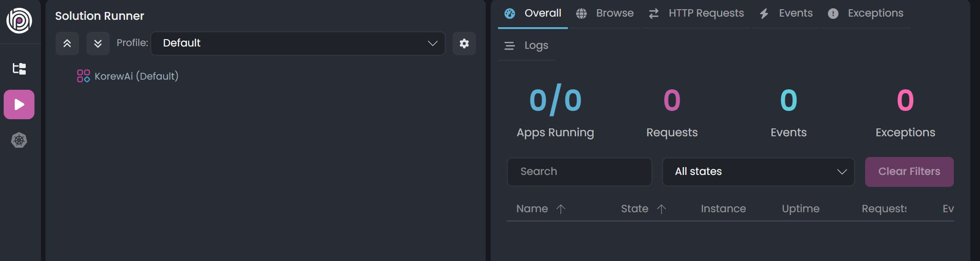Select the KorewAi (Default) solution item
The image size is (980, 261).
click(x=136, y=76)
